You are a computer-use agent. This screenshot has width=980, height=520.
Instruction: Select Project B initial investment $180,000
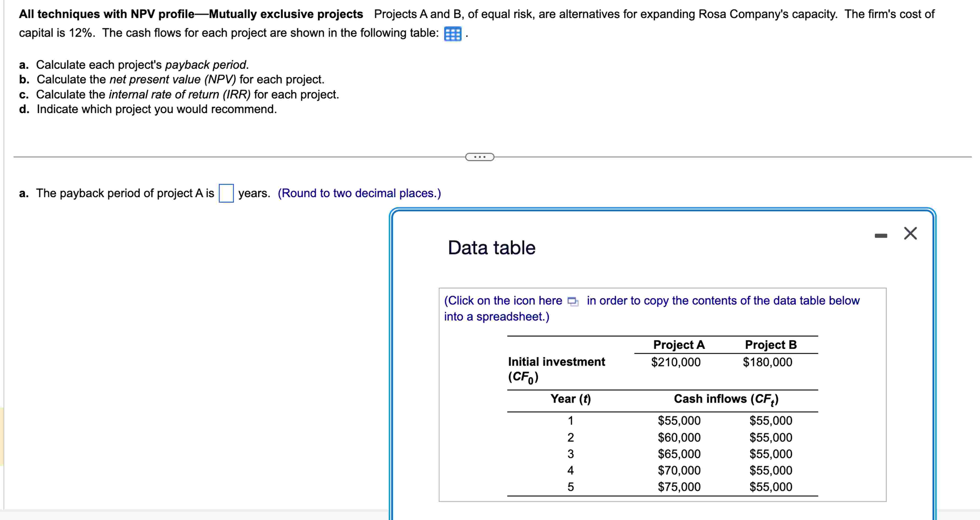pyautogui.click(x=767, y=362)
